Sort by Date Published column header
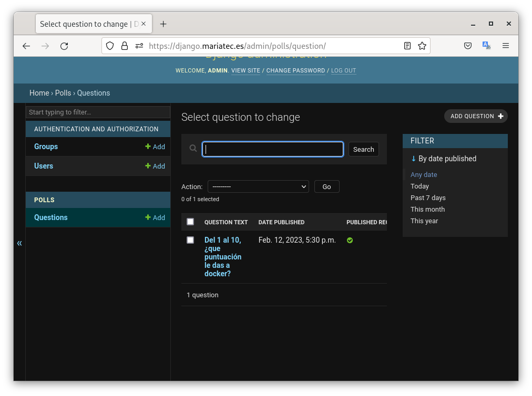532x396 pixels. tap(281, 222)
